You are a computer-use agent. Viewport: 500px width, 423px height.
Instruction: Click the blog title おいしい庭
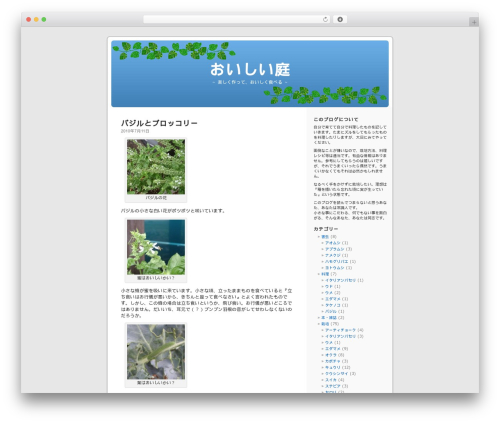pyautogui.click(x=250, y=69)
